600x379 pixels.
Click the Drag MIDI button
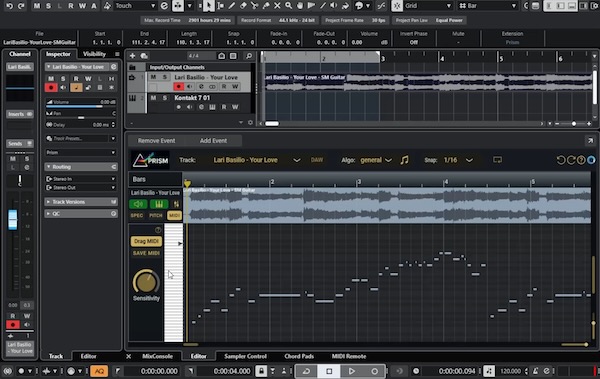146,241
